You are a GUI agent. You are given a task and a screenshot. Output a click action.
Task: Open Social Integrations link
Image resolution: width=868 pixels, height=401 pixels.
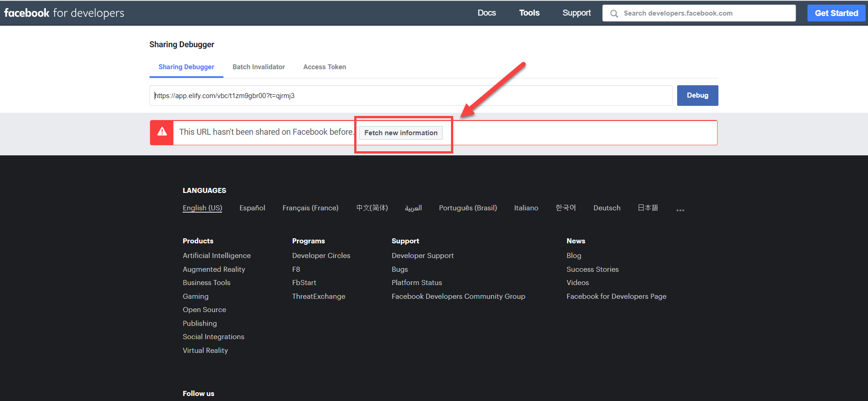(x=213, y=337)
